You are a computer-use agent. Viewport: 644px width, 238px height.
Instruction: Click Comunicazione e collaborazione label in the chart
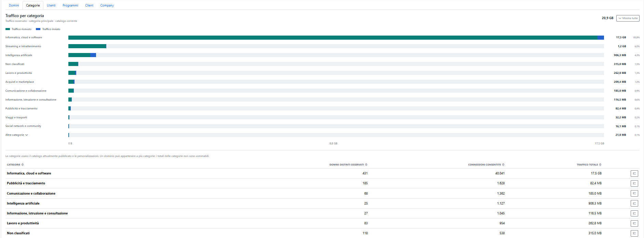tap(26, 91)
